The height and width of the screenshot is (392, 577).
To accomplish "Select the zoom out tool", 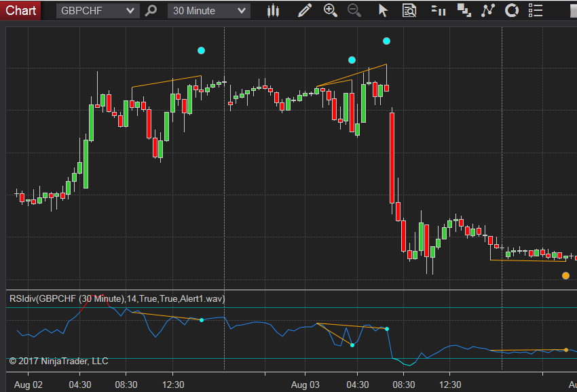I will coord(354,10).
